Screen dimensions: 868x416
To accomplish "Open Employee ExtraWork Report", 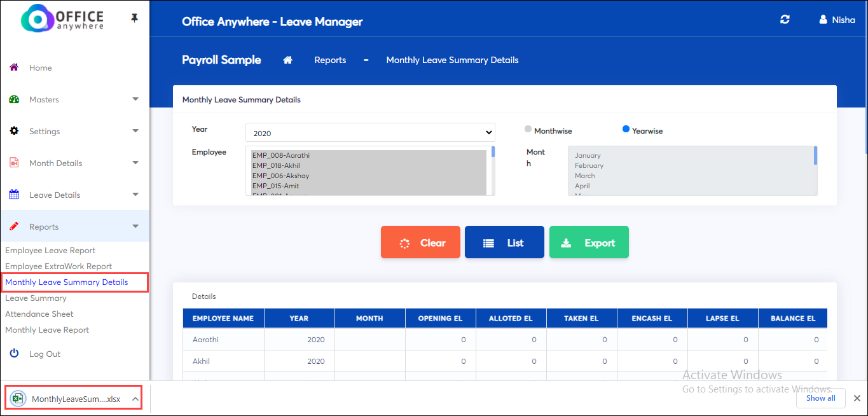I will [x=59, y=267].
